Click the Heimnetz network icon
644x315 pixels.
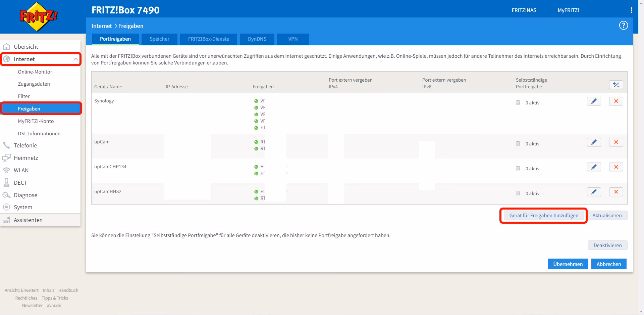[x=6, y=158]
